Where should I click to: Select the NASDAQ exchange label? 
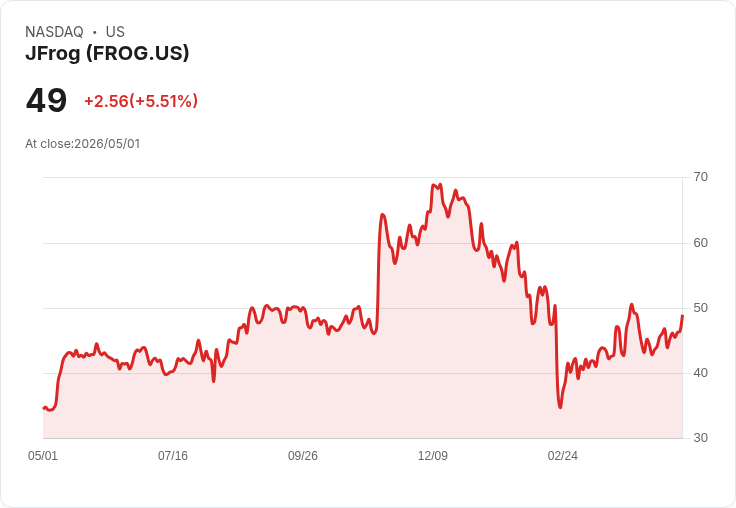[54, 32]
